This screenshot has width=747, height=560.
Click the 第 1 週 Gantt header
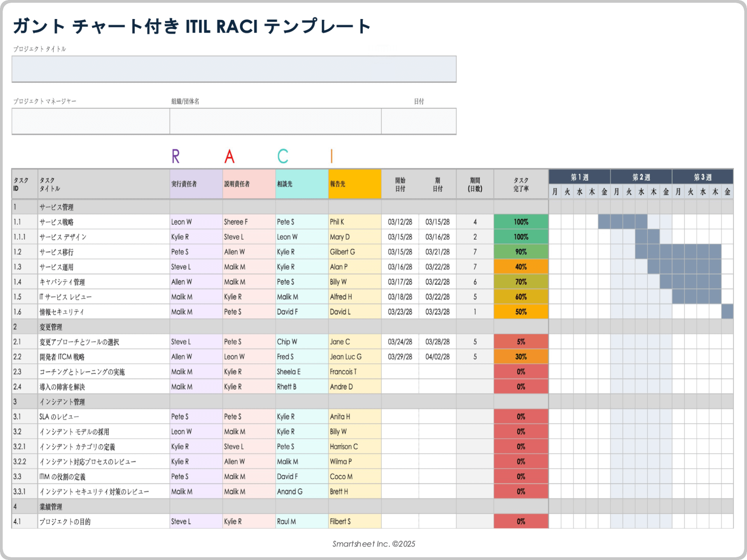[579, 177]
